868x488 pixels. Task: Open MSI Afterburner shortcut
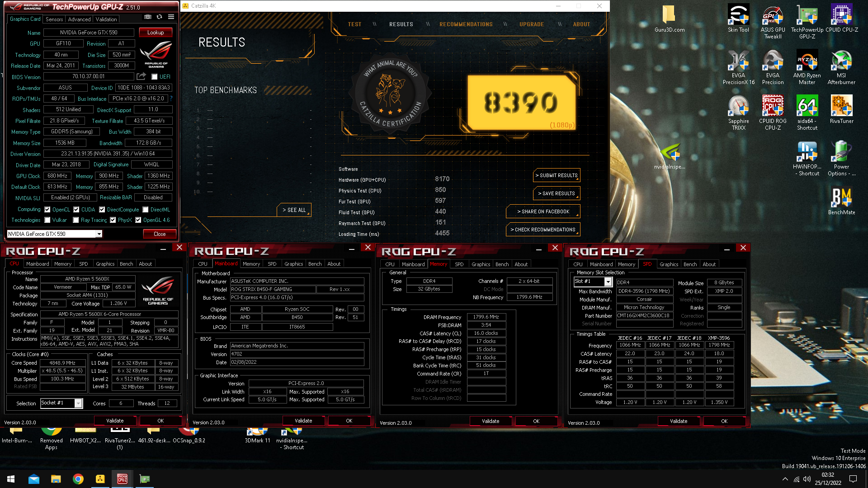coord(841,68)
